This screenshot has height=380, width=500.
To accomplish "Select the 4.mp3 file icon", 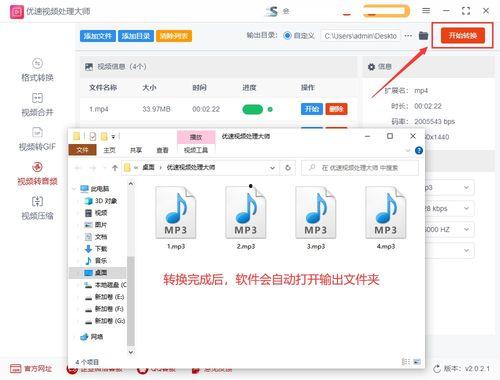I will coord(386,212).
